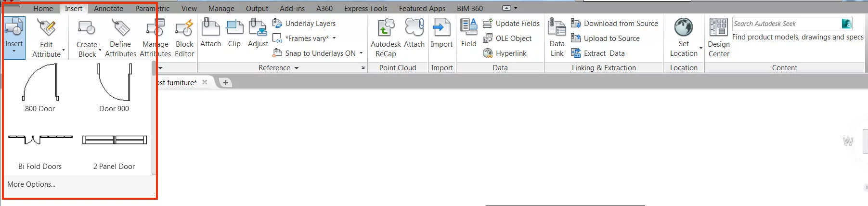Launch the Block Editor

[x=184, y=38]
